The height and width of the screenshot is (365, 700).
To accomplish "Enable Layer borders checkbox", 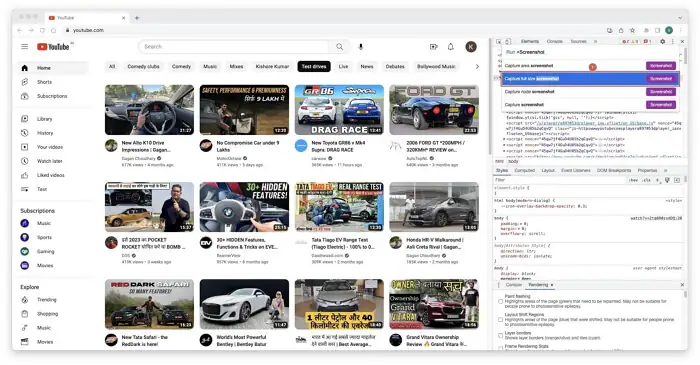I will 500,336.
